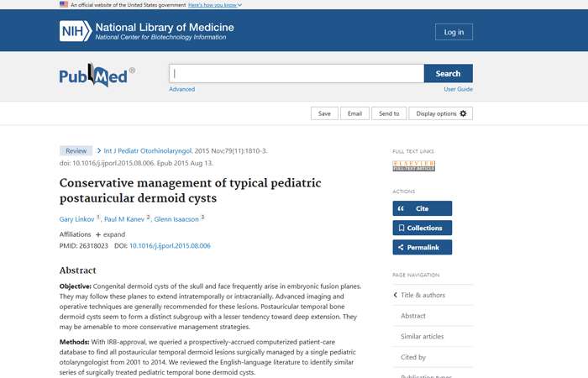Expand the Affiliations section
Image resolution: width=588 pixels, height=378 pixels.
[x=110, y=234]
